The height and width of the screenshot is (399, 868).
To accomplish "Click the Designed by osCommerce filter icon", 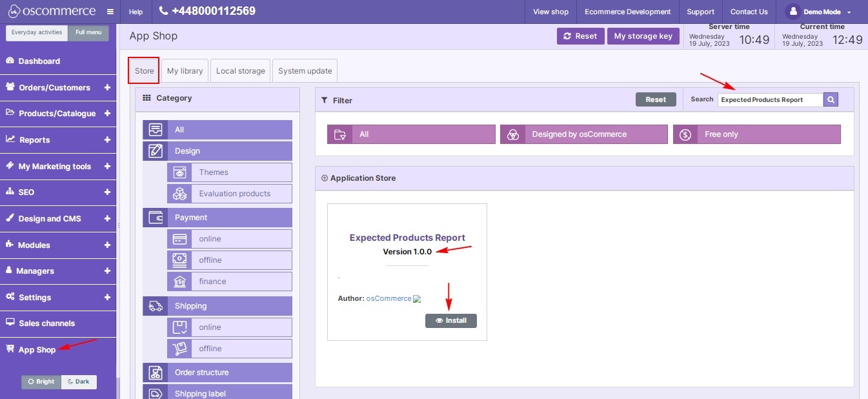I will pos(512,134).
